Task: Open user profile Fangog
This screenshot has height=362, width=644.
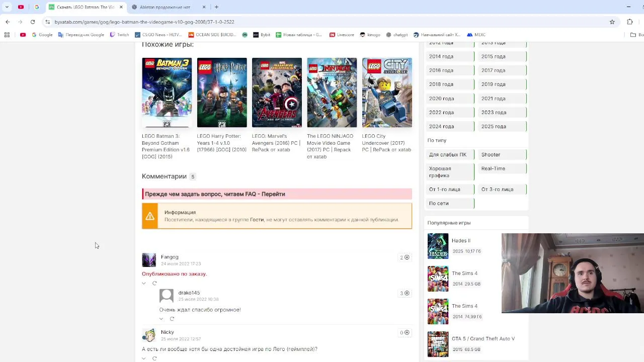Action: (170, 257)
